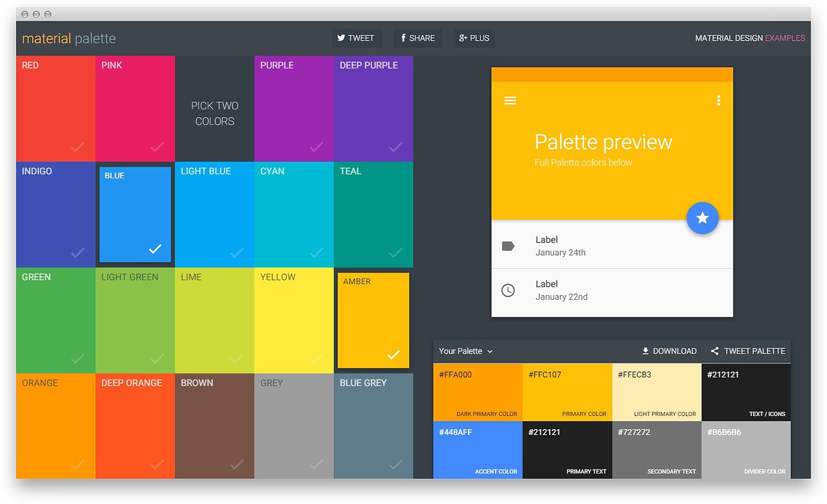Pick the Cyan color tile

[x=294, y=215]
